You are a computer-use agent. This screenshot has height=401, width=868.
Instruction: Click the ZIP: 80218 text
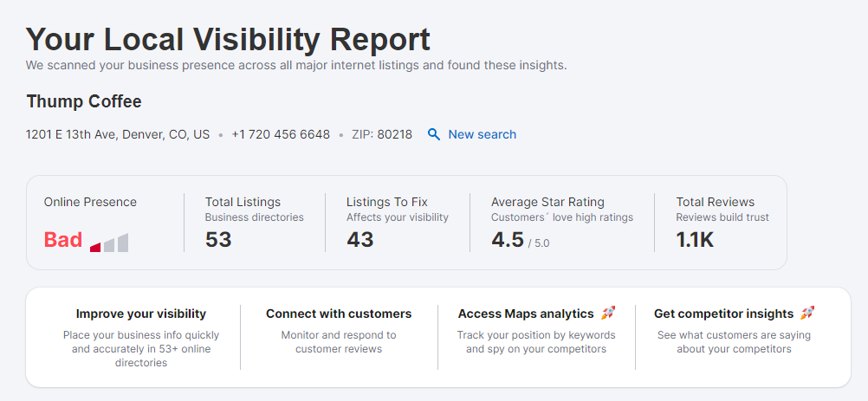(x=382, y=134)
